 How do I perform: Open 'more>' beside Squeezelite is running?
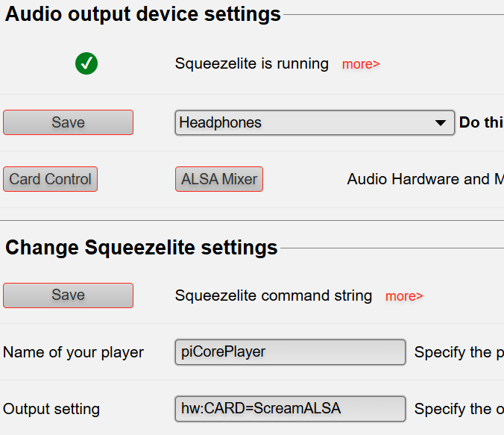(x=361, y=64)
